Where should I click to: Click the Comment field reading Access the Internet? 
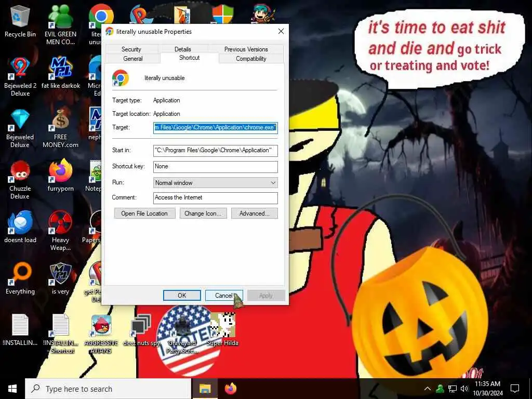[x=216, y=198]
